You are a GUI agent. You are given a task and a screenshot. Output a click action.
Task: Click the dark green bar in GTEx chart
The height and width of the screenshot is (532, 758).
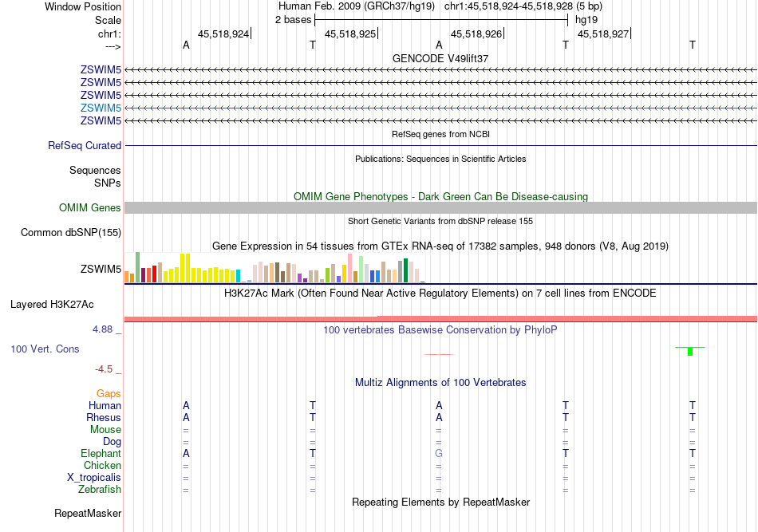click(405, 270)
